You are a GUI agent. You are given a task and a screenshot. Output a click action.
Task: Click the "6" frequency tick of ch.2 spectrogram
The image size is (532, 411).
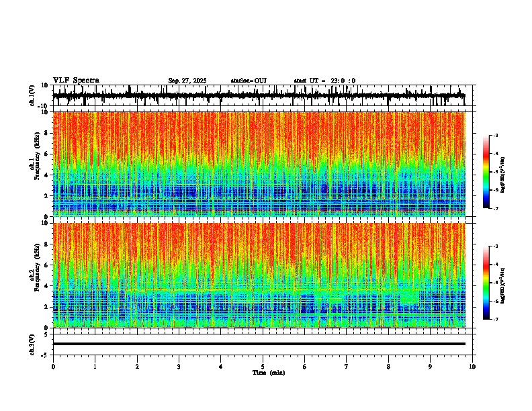[47, 265]
